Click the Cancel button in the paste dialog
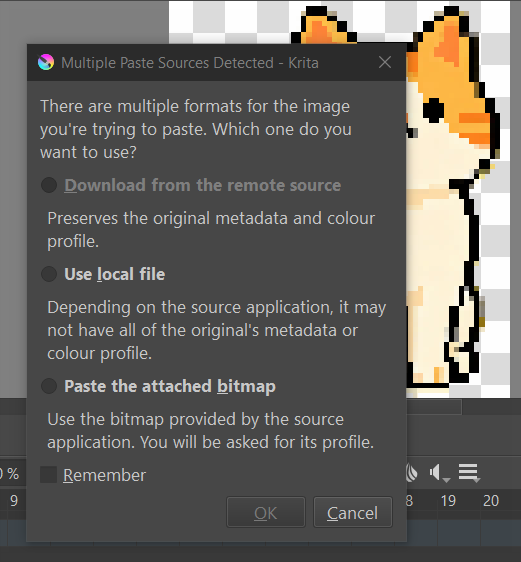The height and width of the screenshot is (562, 521). point(353,513)
